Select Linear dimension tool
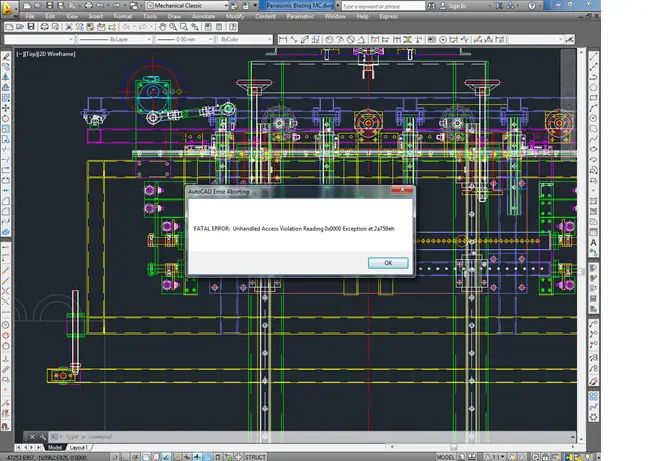The width and height of the screenshot is (650, 461). click(x=283, y=39)
